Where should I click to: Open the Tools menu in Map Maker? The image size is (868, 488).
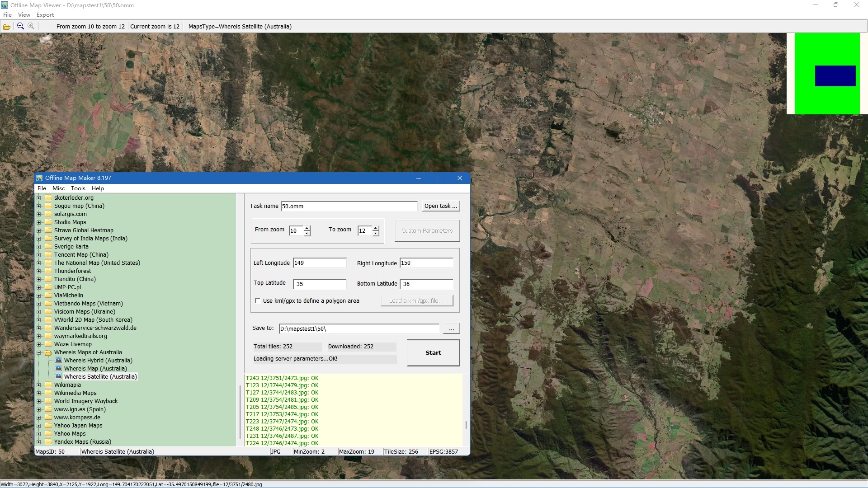point(78,188)
